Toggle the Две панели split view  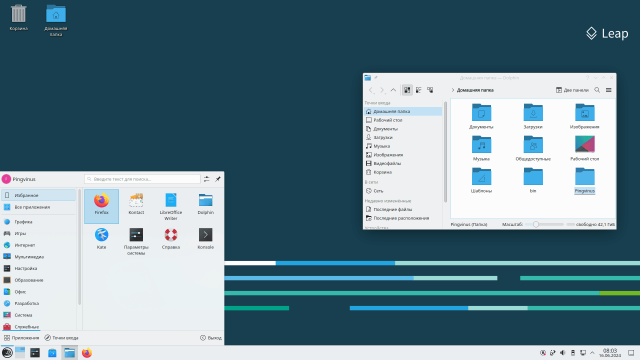tap(572, 90)
